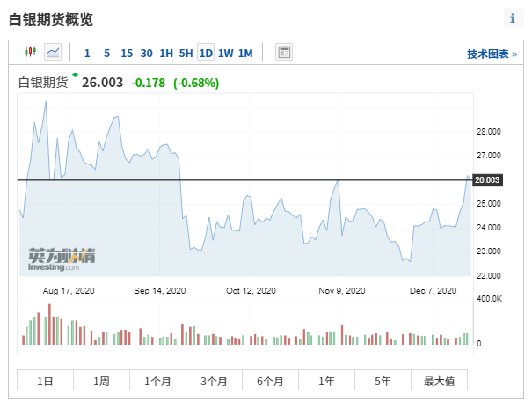
Task: Select the 1M interval
Action: [245, 54]
